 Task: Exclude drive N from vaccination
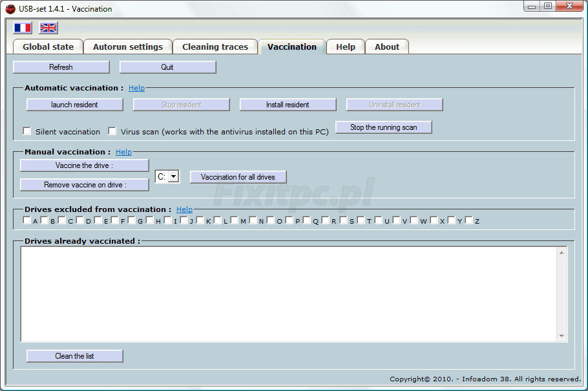pyautogui.click(x=253, y=220)
